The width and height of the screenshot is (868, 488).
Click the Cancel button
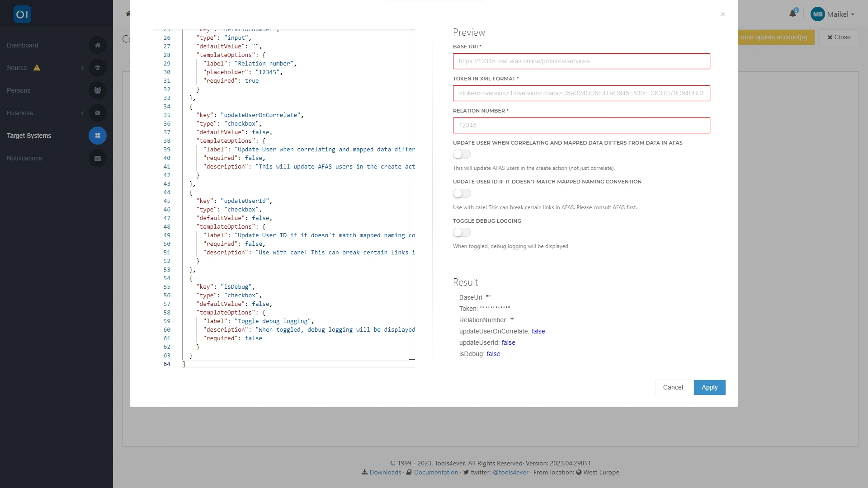673,387
